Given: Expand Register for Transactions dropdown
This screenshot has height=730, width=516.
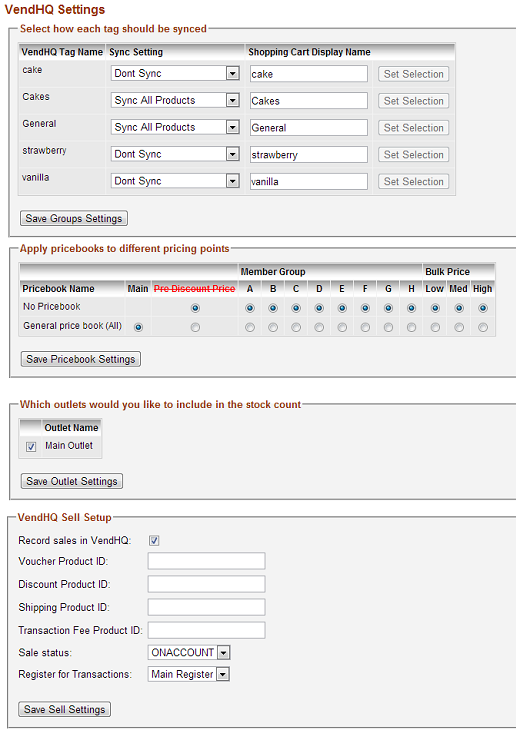Looking at the screenshot, I should 189,674.
